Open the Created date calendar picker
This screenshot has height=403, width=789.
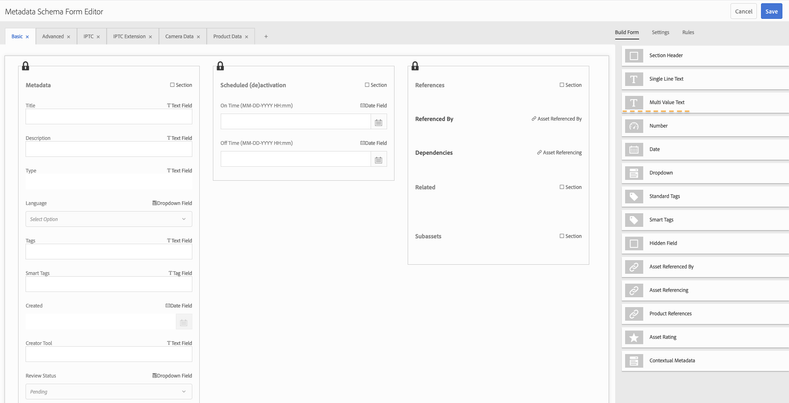pyautogui.click(x=184, y=322)
